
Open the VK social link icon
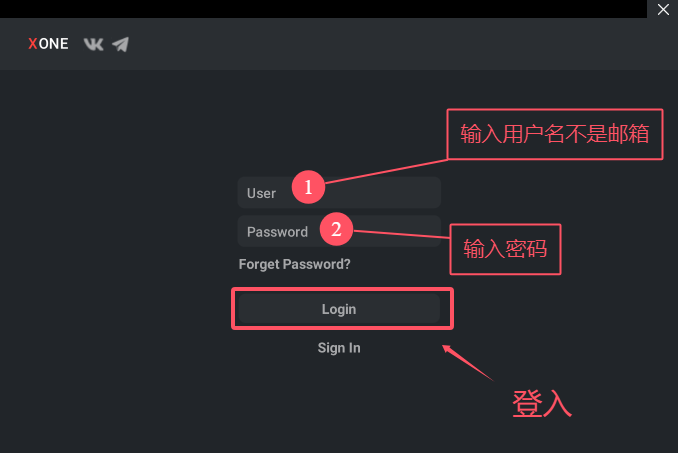pos(93,44)
